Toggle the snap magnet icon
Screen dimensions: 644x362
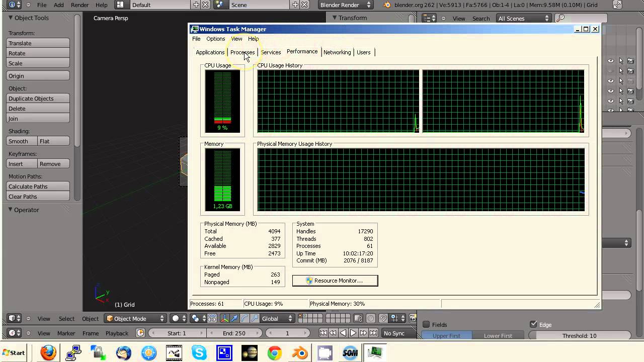pyautogui.click(x=383, y=318)
